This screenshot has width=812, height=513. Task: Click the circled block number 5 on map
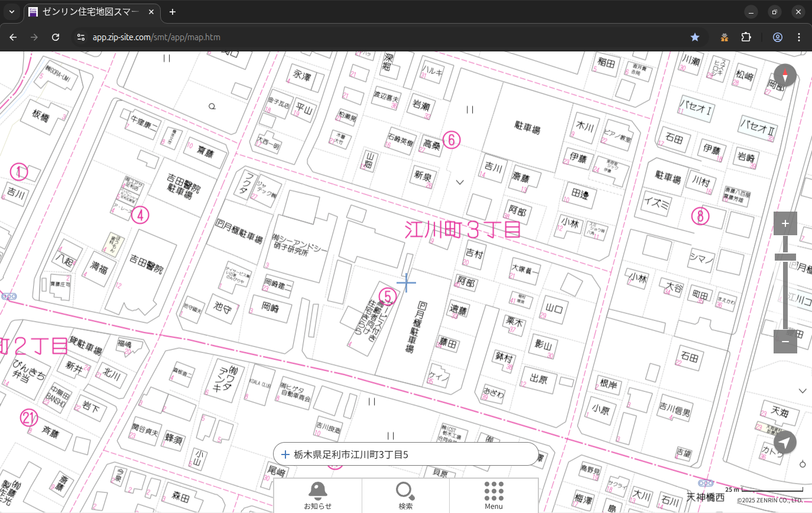pyautogui.click(x=386, y=296)
